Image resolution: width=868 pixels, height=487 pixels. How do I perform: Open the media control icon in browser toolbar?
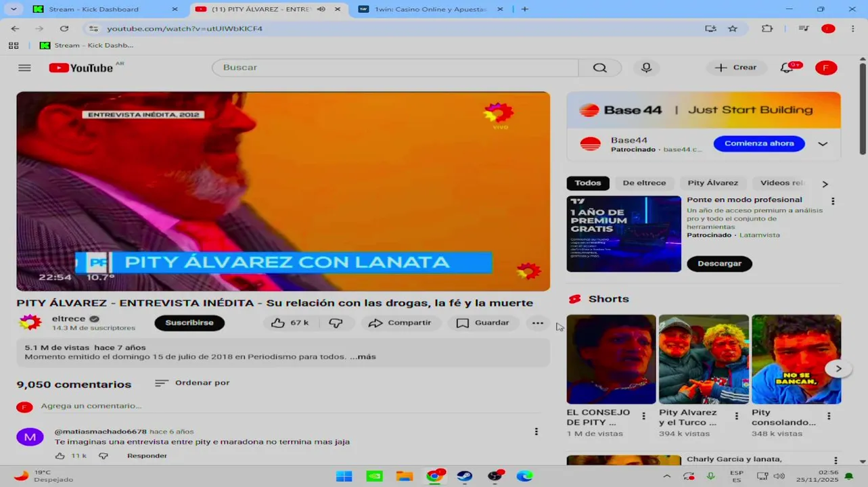click(x=804, y=28)
